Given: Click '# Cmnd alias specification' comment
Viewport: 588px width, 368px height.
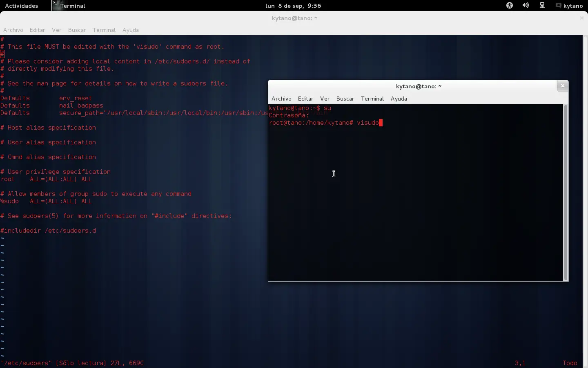Looking at the screenshot, I should point(48,157).
